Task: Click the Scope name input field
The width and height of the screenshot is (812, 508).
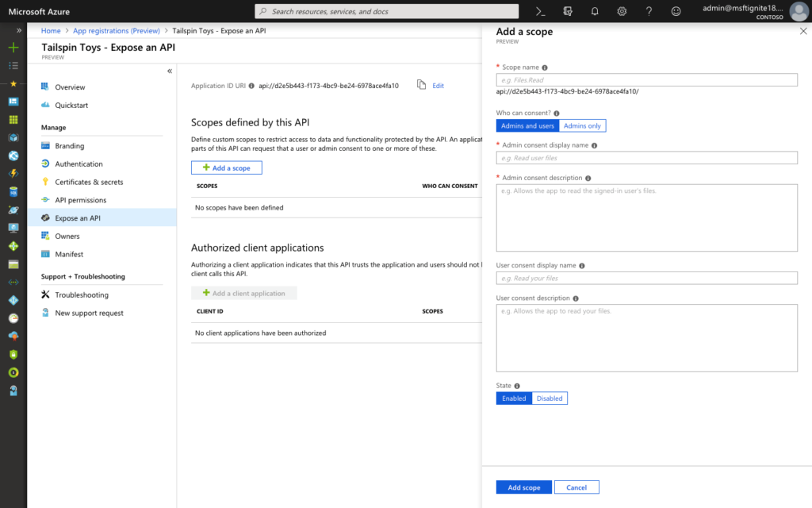Action: point(646,79)
